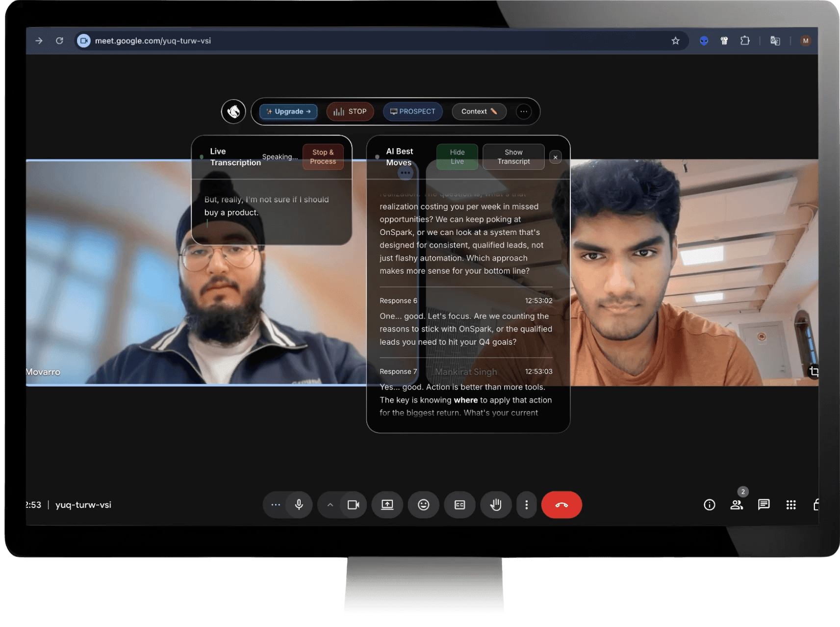840x627 pixels.
Task: Switch the PROSPECT mode toggle
Action: pos(413,111)
